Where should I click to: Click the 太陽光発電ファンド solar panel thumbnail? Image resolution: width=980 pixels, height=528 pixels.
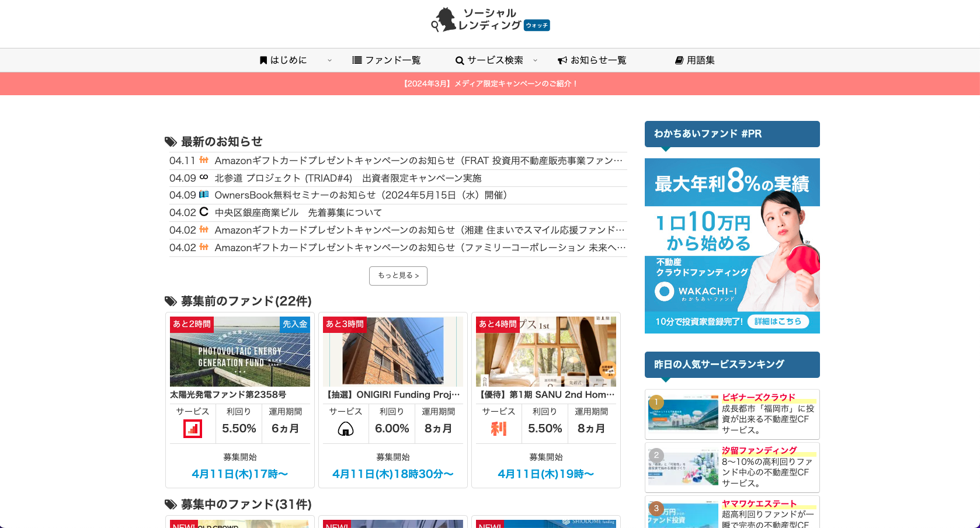click(240, 352)
